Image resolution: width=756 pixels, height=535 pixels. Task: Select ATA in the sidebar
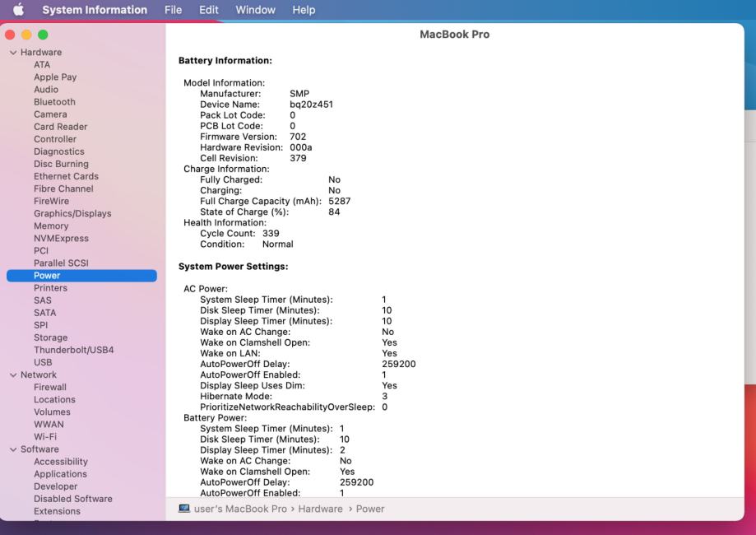[42, 65]
